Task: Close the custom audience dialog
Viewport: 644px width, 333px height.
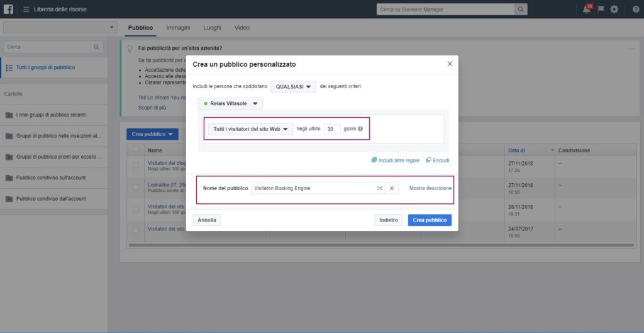Action: 449,64
